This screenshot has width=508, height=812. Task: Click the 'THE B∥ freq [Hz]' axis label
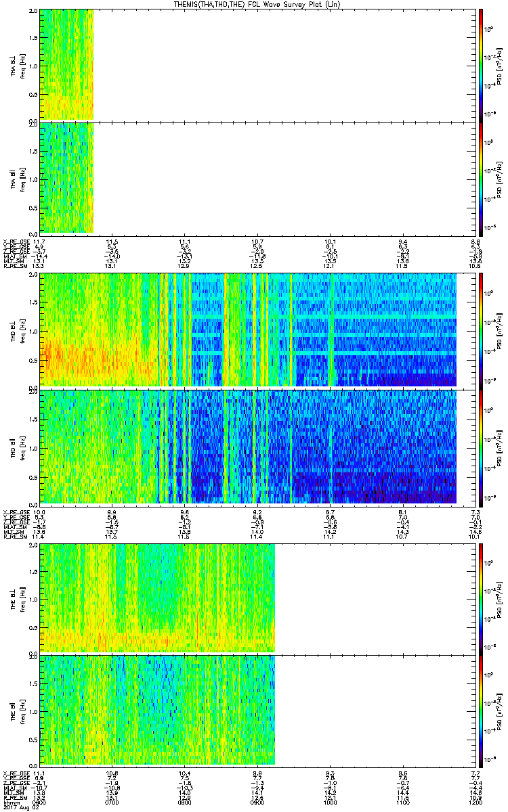point(18,711)
